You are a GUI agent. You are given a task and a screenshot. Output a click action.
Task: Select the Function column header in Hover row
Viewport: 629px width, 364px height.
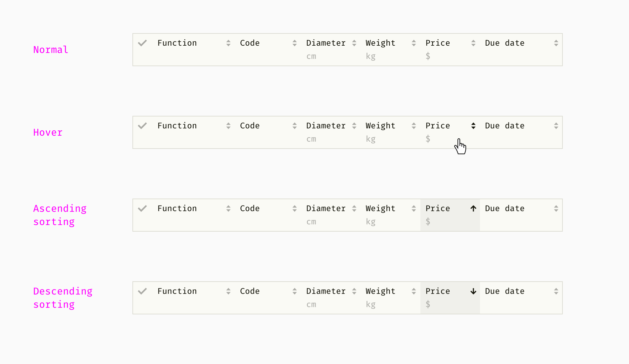(x=177, y=126)
